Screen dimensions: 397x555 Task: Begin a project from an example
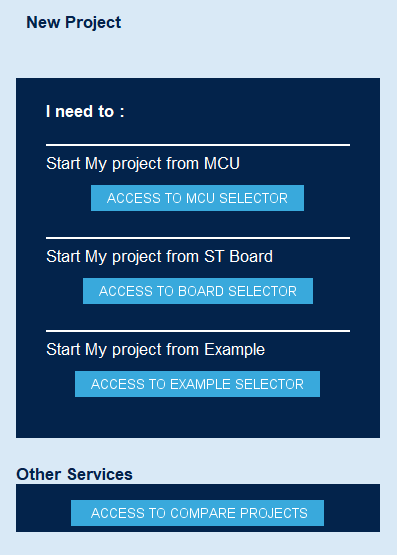(197, 384)
